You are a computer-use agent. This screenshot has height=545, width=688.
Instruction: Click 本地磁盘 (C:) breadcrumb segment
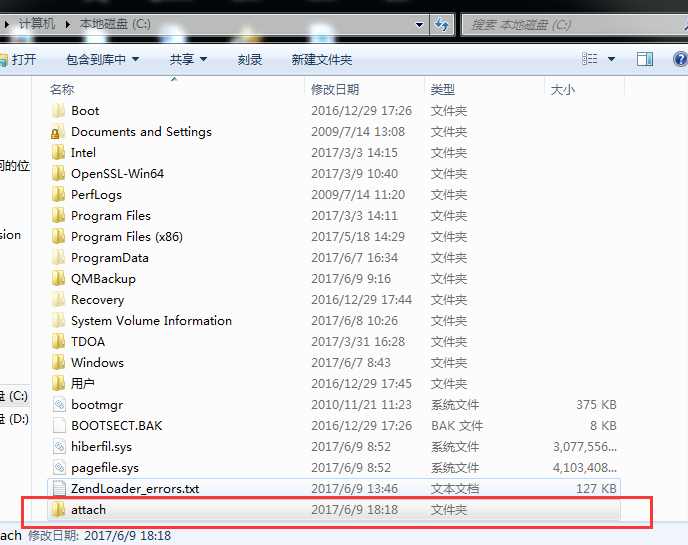pos(115,24)
